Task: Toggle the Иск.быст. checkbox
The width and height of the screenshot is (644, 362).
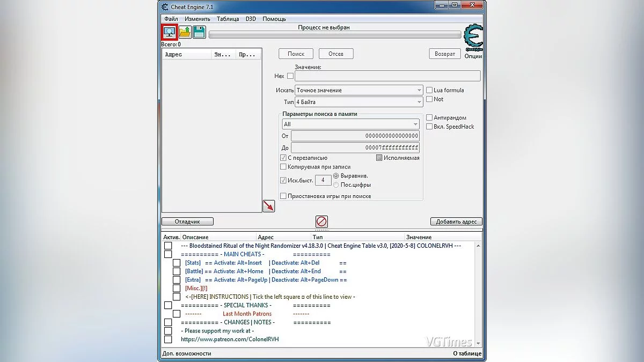Action: click(x=283, y=181)
